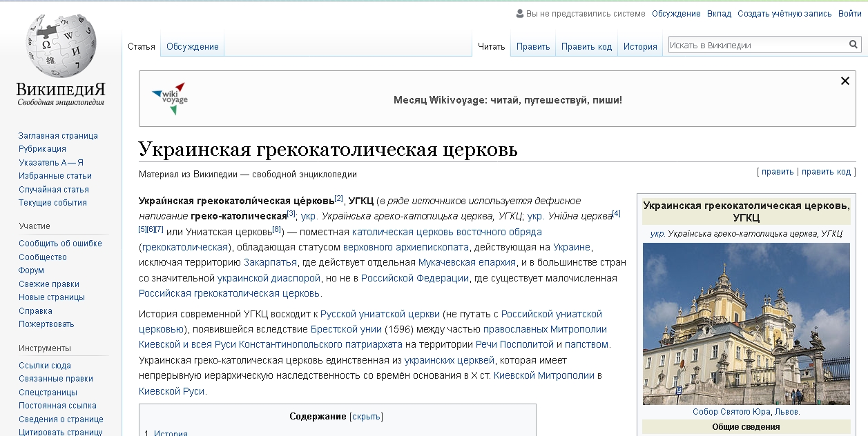Open 'Избранные статьи'
Viewport: 868px width, 436px height.
[x=55, y=176]
